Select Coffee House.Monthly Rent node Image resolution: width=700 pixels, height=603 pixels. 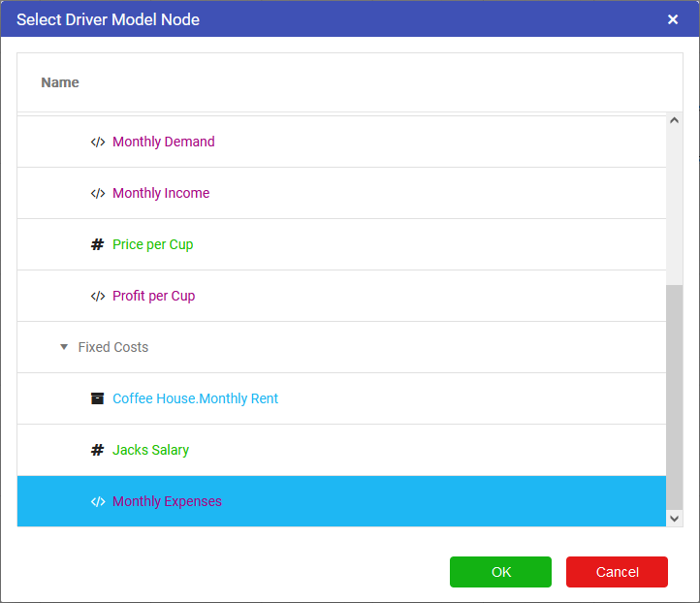pos(195,398)
